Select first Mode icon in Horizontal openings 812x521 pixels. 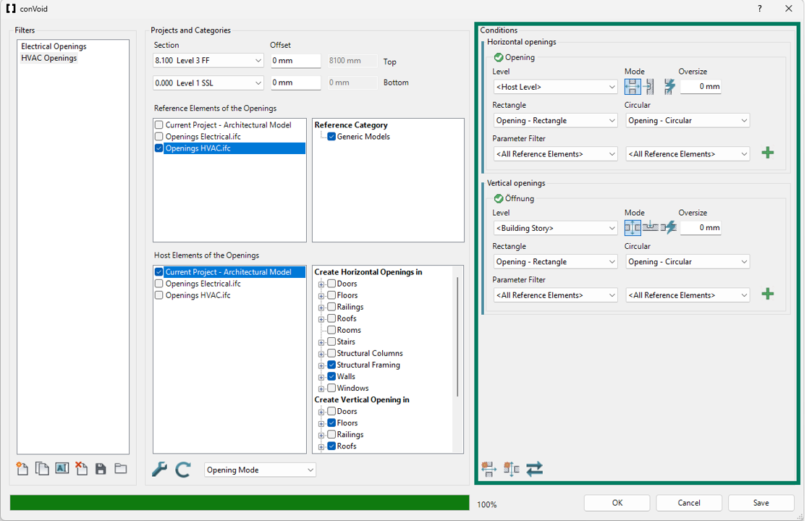click(x=633, y=87)
